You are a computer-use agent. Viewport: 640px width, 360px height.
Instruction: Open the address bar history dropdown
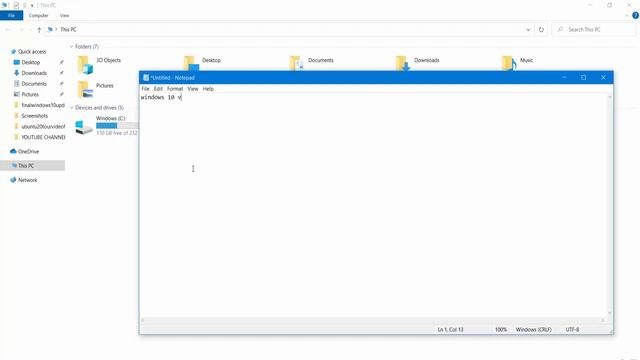click(x=528, y=29)
